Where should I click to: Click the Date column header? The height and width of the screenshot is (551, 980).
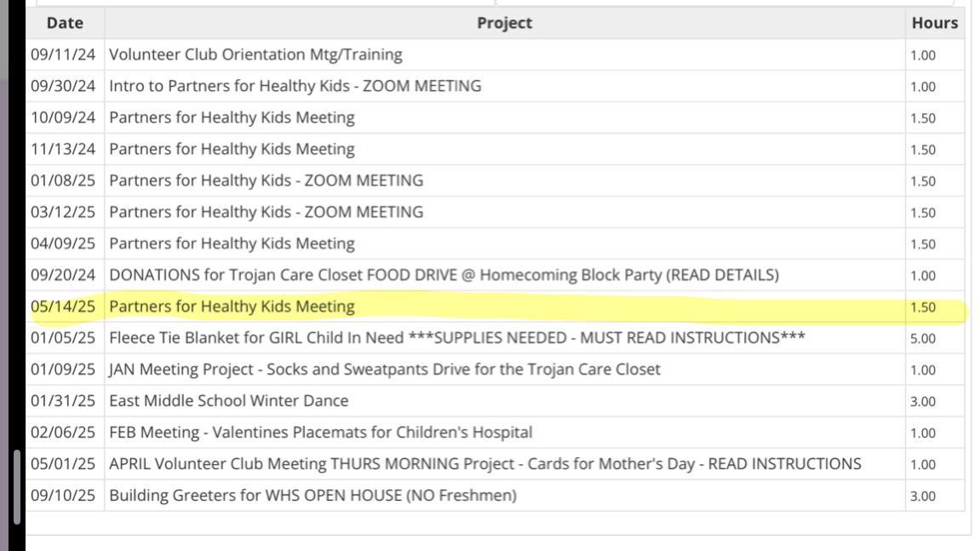click(x=65, y=23)
